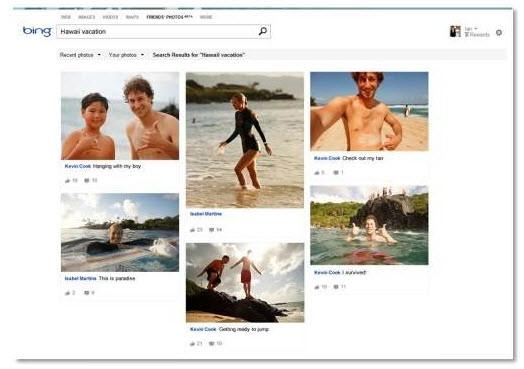Open comments on Isabel Martins' beach photo
The image size is (524, 369).
212,230
